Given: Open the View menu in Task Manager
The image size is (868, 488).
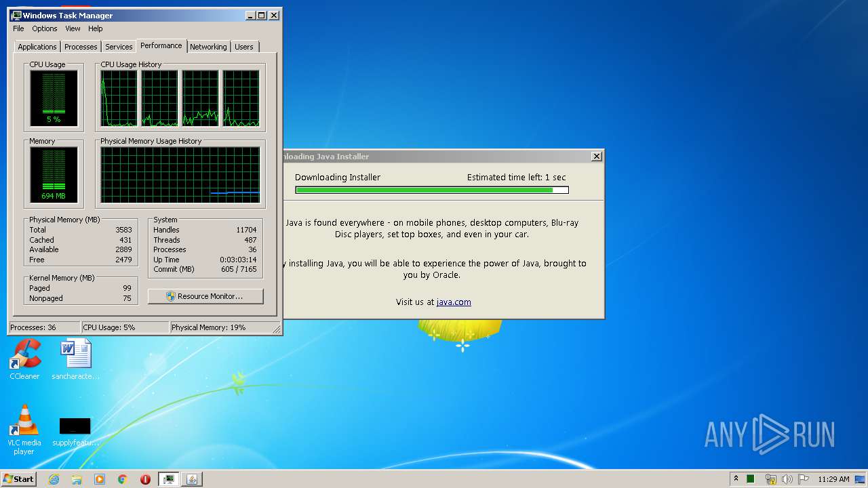Looking at the screenshot, I should tap(73, 28).
